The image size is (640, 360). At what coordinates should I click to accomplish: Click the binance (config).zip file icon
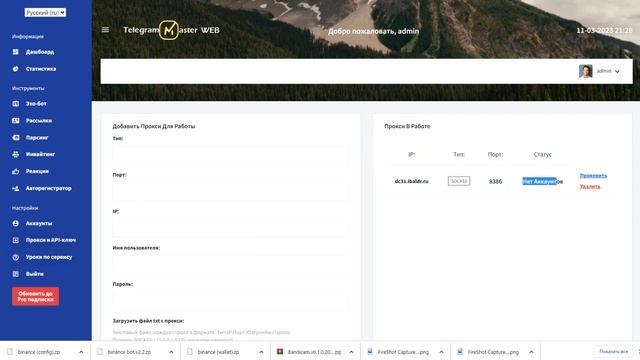10,351
